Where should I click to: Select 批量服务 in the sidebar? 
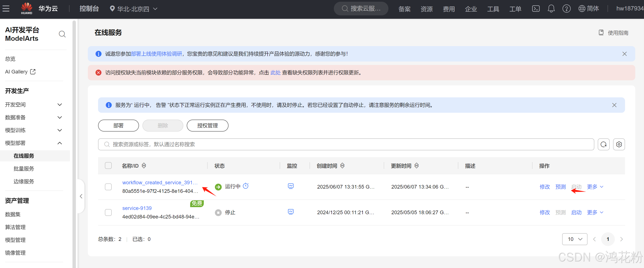pyautogui.click(x=24, y=168)
